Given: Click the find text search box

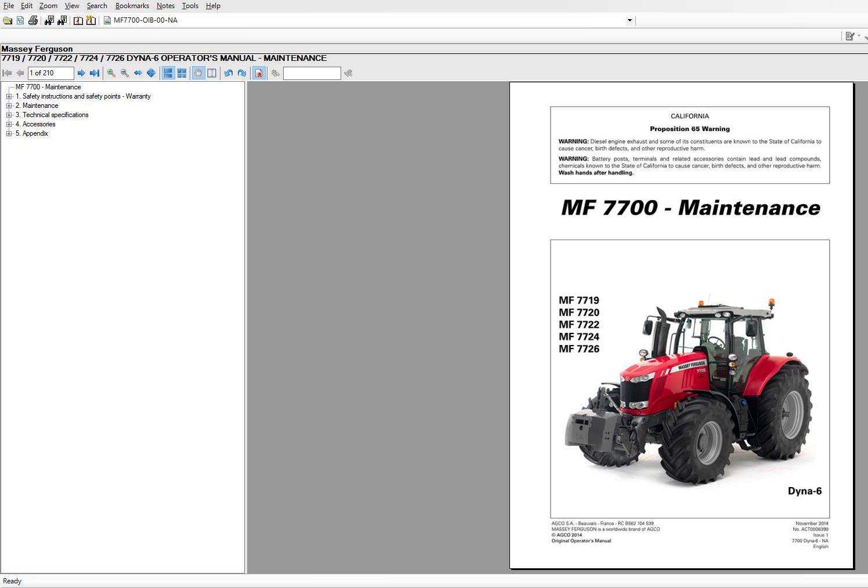Looking at the screenshot, I should 312,73.
